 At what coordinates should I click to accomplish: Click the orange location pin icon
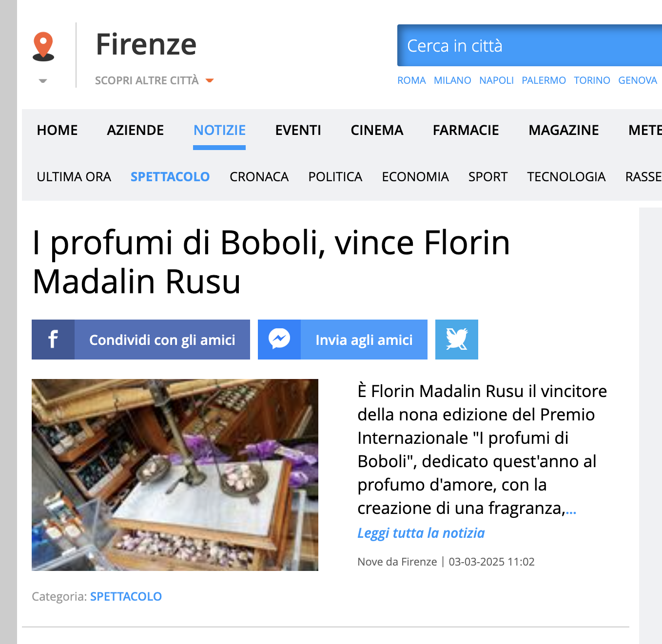[43, 46]
